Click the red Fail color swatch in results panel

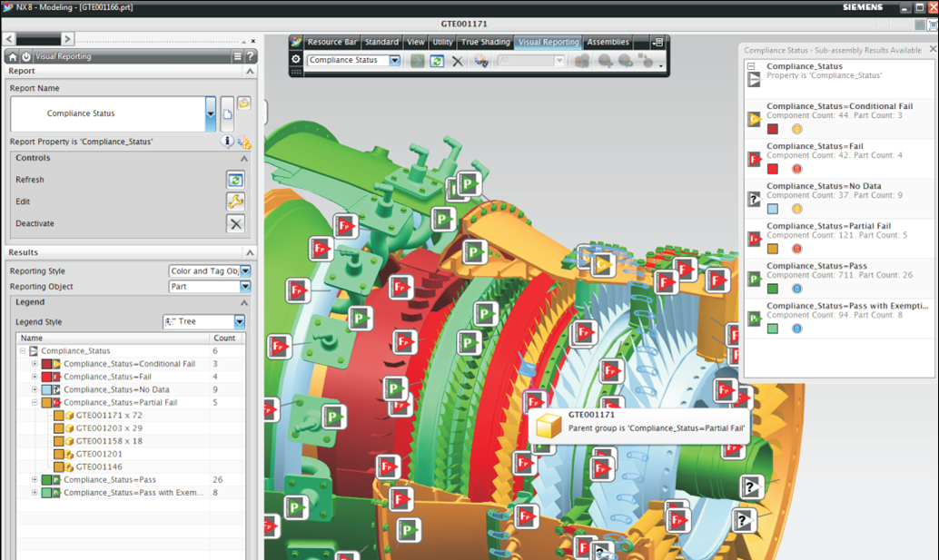point(773,169)
